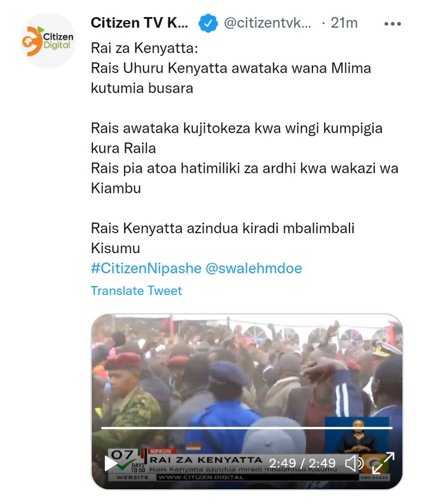Click the RAI ZA KENYATTA news banner
Viewport: 423px width, 504px height.
(x=206, y=460)
